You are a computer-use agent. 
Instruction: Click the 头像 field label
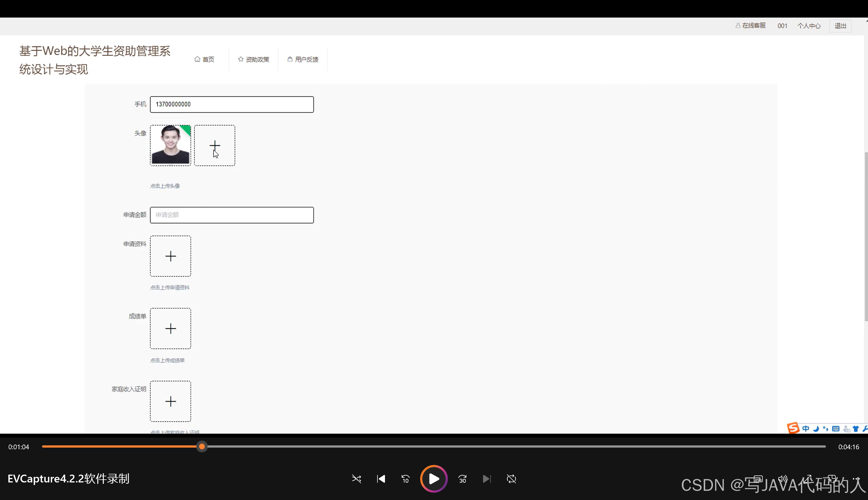pos(140,133)
